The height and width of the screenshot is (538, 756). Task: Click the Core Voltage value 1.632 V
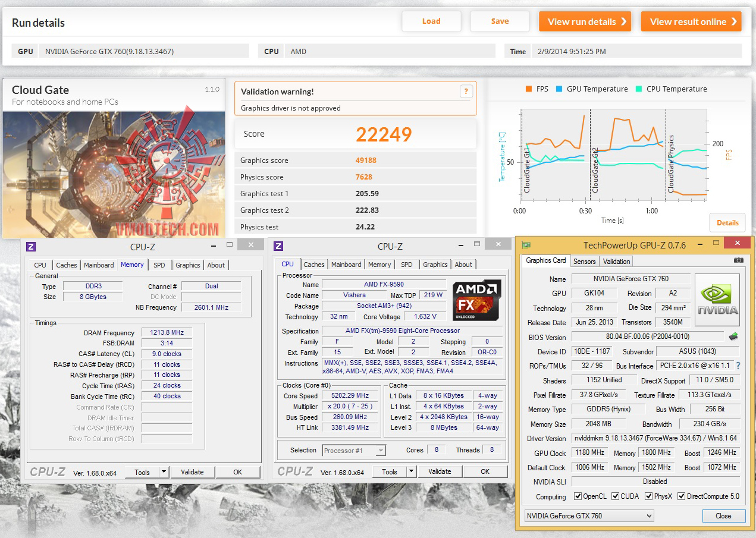425,317
